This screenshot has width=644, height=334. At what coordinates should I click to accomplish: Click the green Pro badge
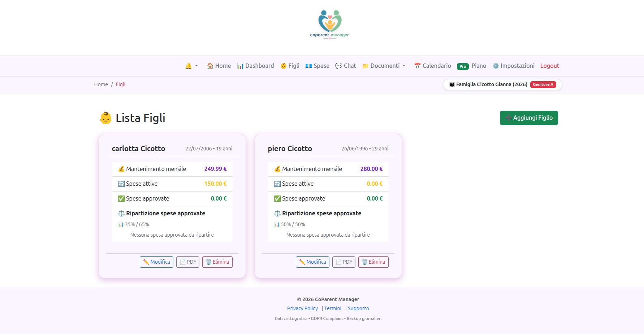click(463, 66)
